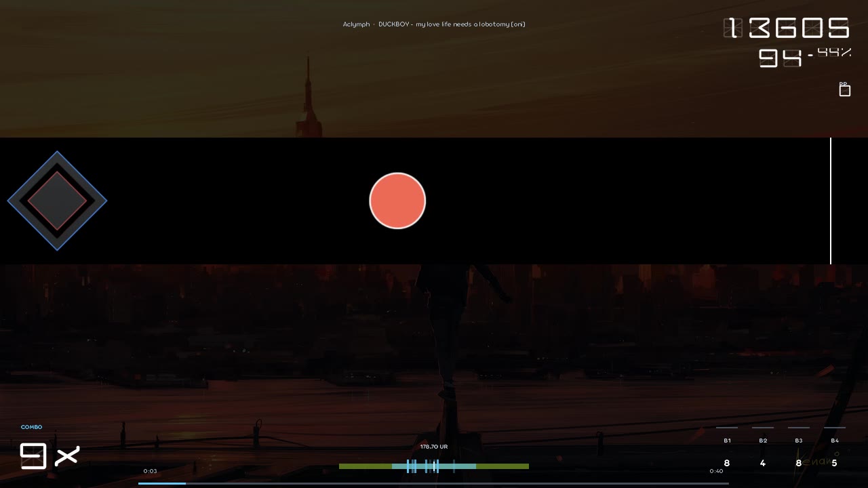Screen dimensions: 868x488
Task: Click the count 4 under B2
Action: (x=763, y=464)
